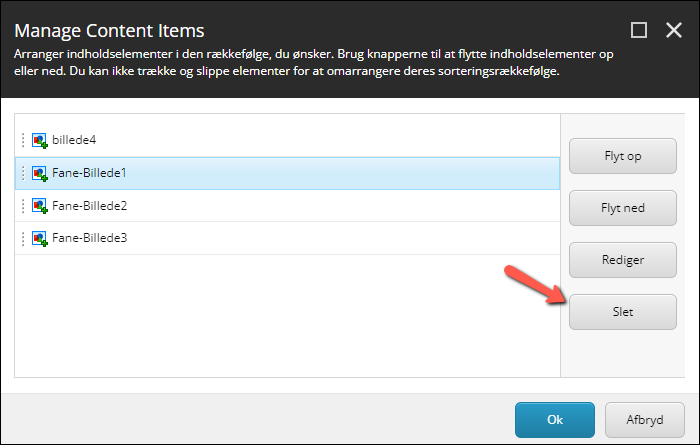The height and width of the screenshot is (445, 700).
Task: Select the Fane-Billede3 item
Action: [x=288, y=238]
